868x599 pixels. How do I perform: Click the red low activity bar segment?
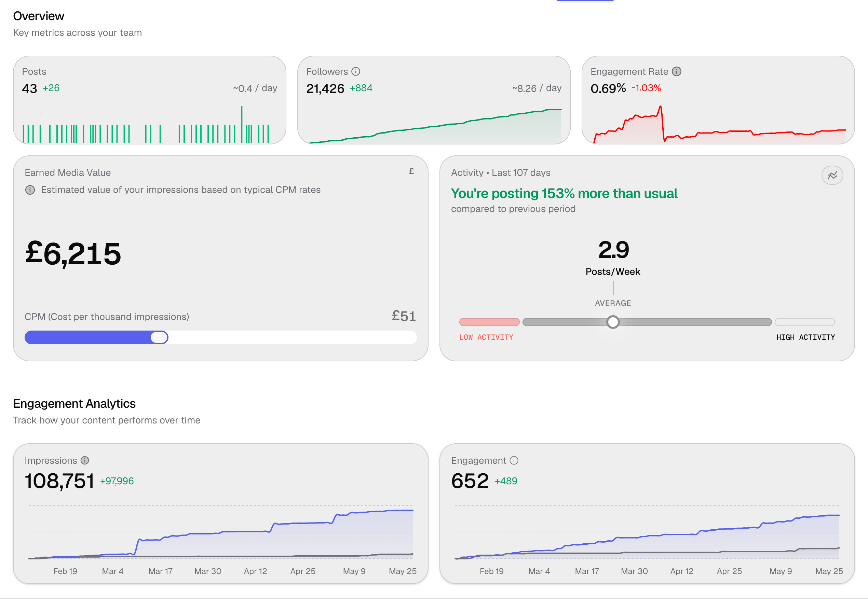489,322
